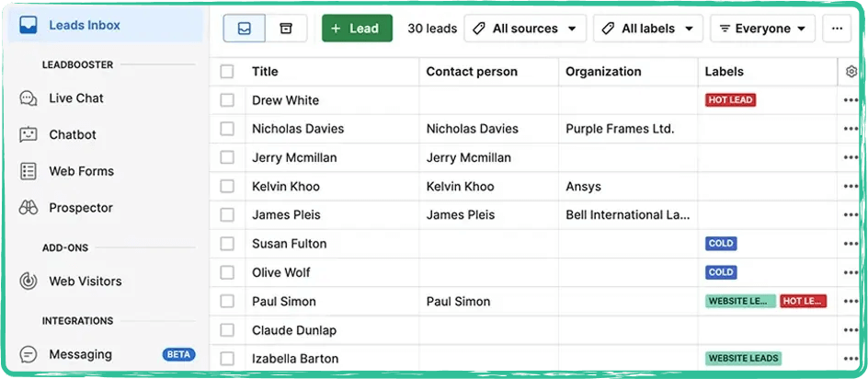Click the HOT LEAD label on Drew White
The width and height of the screenshot is (868, 379).
(x=730, y=100)
